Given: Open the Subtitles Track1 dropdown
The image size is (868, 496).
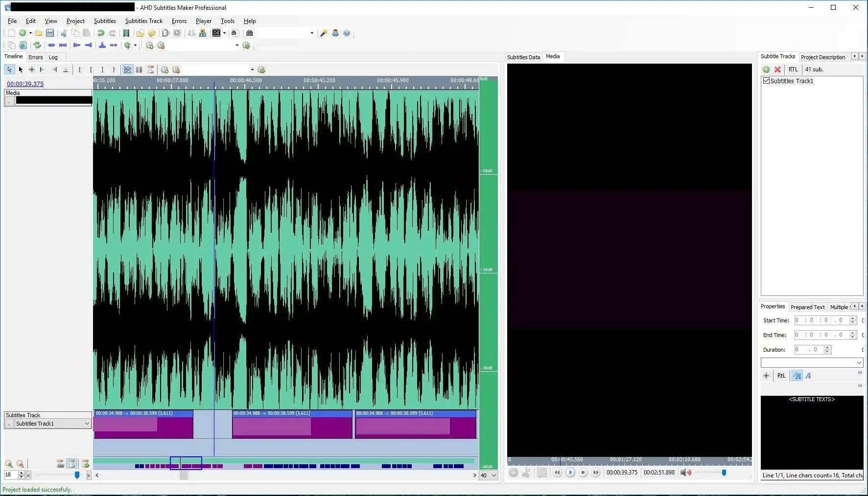Looking at the screenshot, I should pos(53,424).
